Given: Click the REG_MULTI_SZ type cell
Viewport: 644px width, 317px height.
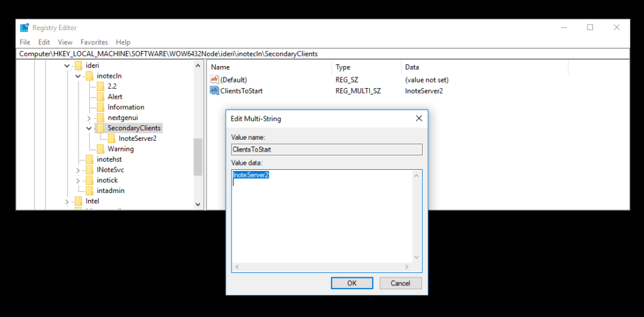Looking at the screenshot, I should (x=358, y=91).
